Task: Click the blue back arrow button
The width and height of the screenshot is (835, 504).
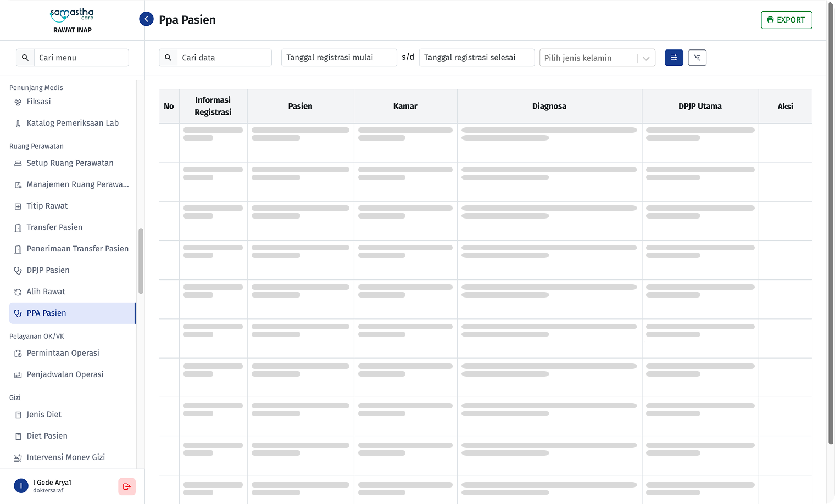Action: (146, 19)
